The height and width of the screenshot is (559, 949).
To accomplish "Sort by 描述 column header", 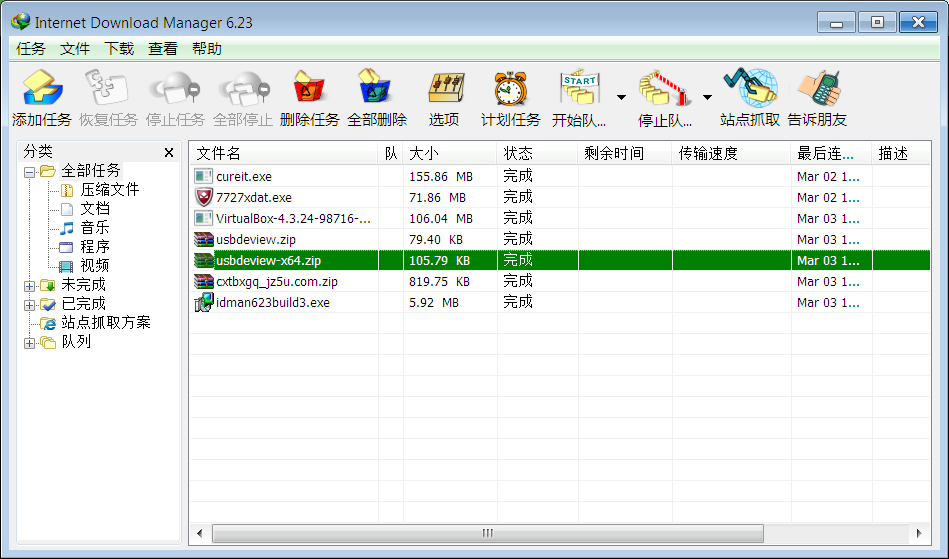I will [x=901, y=154].
